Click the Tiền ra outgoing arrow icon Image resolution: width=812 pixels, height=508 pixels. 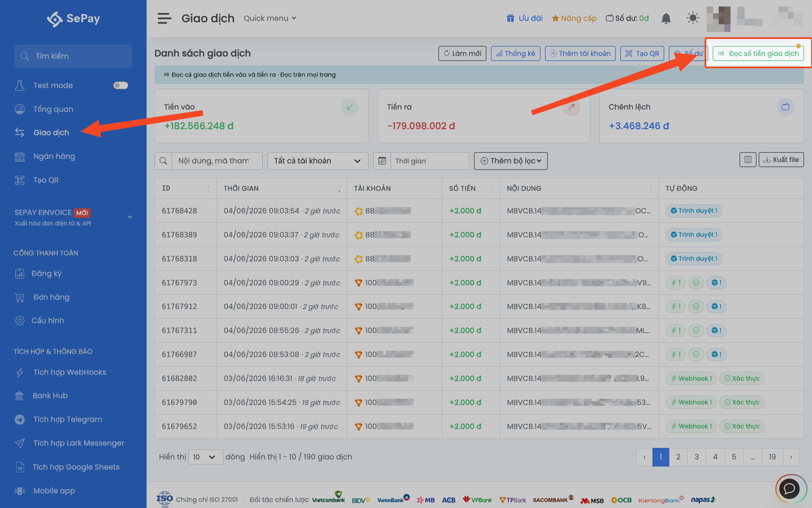pos(572,107)
